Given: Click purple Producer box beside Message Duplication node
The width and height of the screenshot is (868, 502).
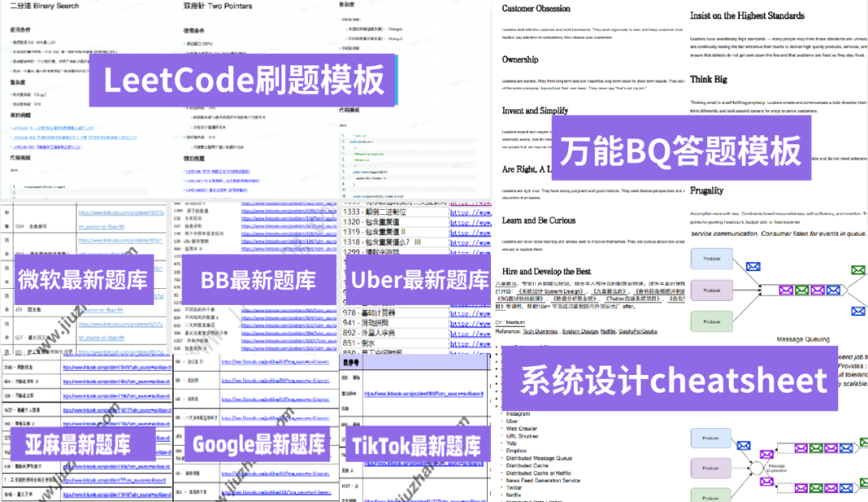Looking at the screenshot, I should 710,468.
